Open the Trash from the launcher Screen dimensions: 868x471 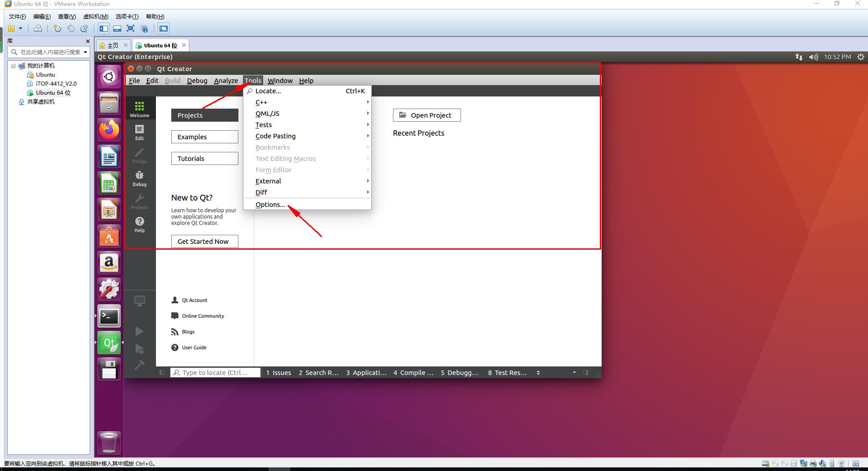coord(109,443)
